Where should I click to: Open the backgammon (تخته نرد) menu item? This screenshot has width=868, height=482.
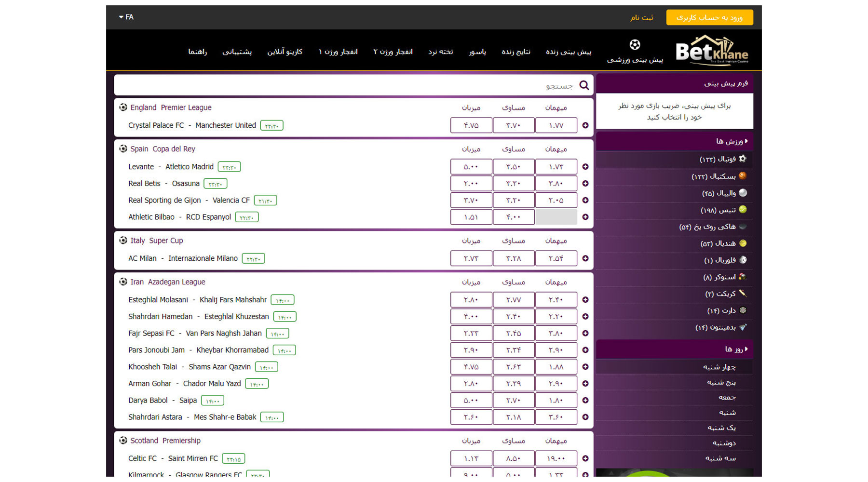click(441, 52)
